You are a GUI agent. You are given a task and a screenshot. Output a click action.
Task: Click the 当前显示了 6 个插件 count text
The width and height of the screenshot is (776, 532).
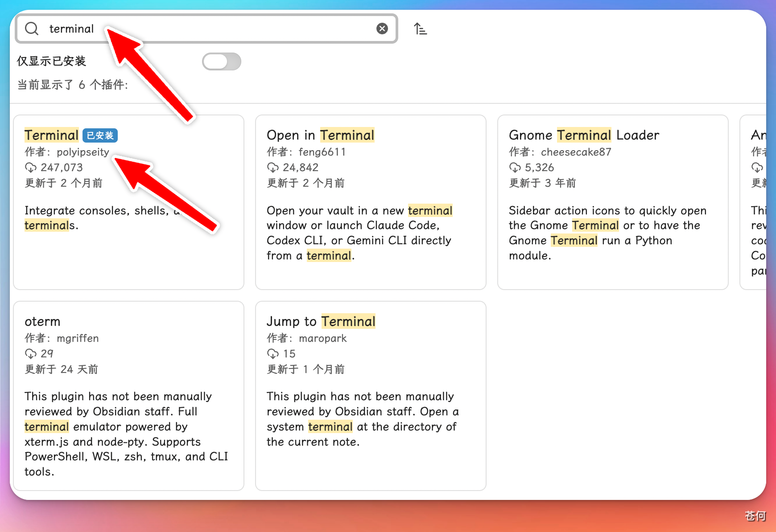click(x=73, y=85)
